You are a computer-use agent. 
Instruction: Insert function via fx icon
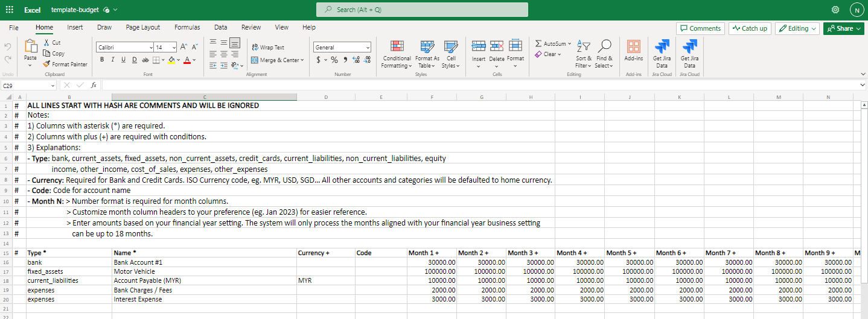[94, 86]
